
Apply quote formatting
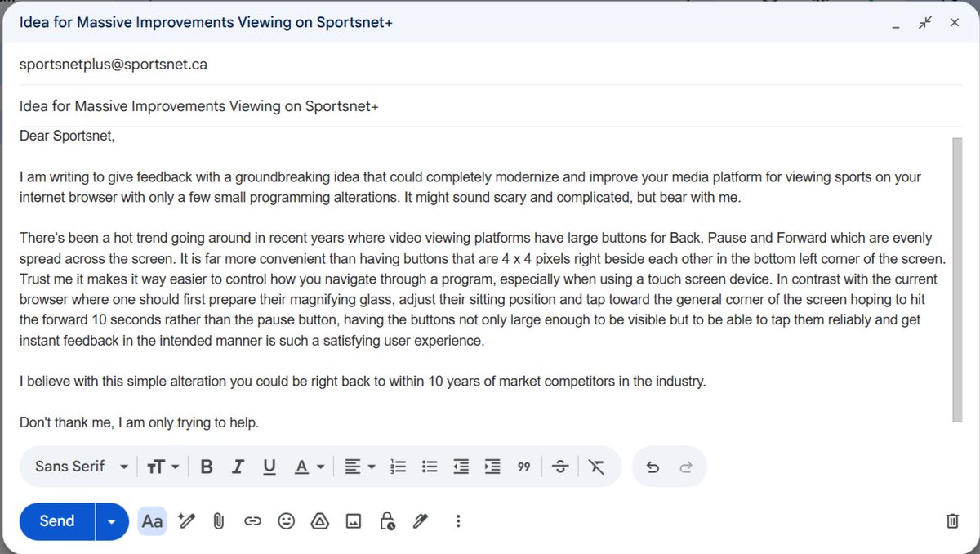coord(524,467)
